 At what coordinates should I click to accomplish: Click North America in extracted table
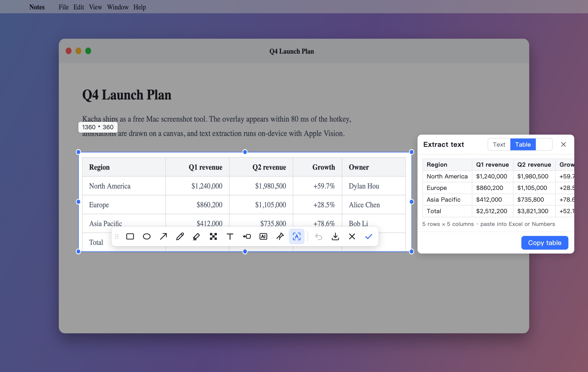tap(447, 176)
